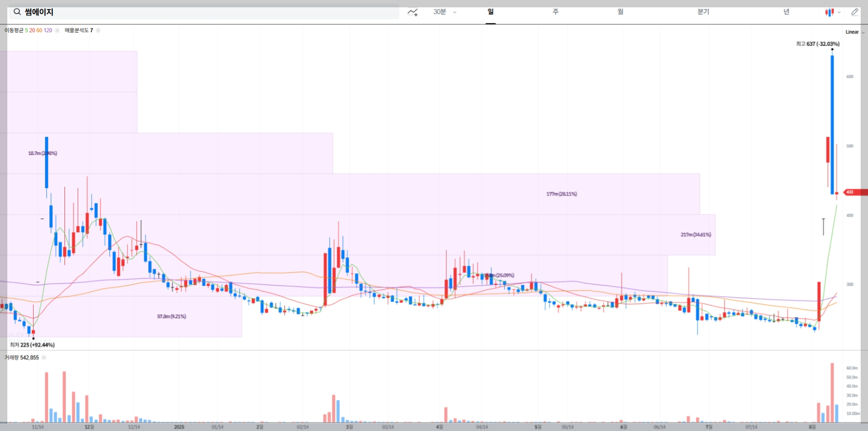Click the 20.0m volume axis label
Image resolution: width=868 pixels, height=431 pixels.
(852, 405)
